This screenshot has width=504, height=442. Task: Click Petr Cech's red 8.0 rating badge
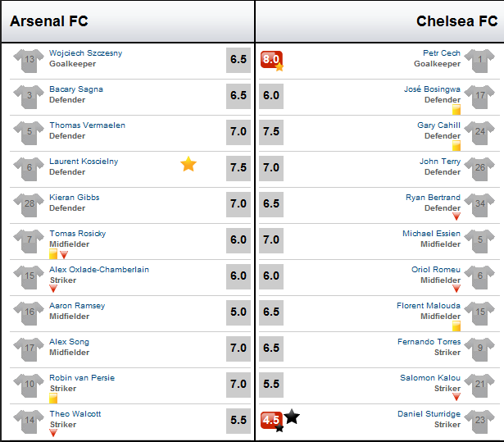(271, 60)
